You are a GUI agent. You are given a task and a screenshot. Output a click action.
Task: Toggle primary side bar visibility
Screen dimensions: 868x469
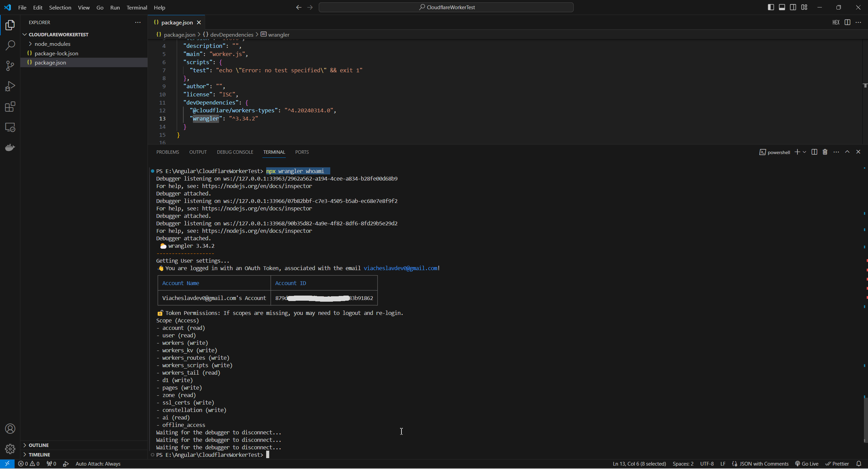(x=771, y=7)
